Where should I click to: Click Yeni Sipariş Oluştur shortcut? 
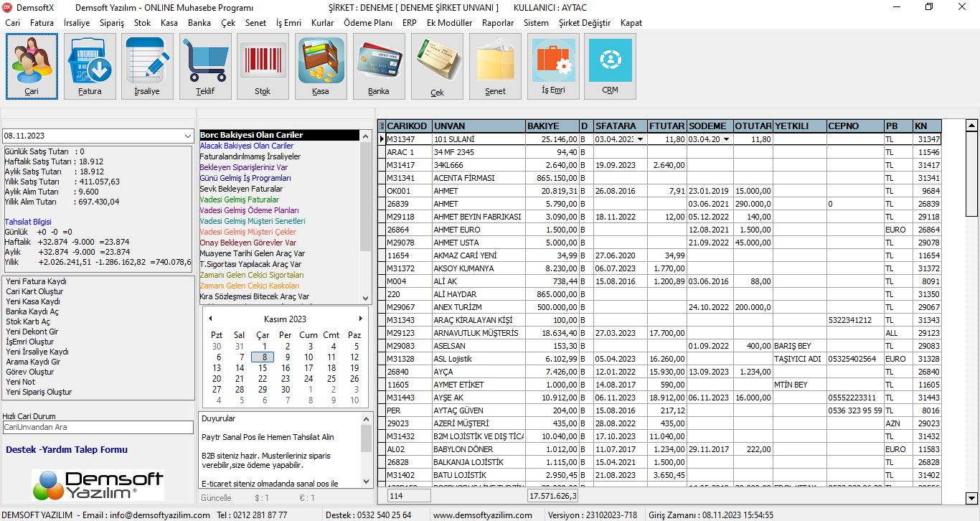click(39, 392)
